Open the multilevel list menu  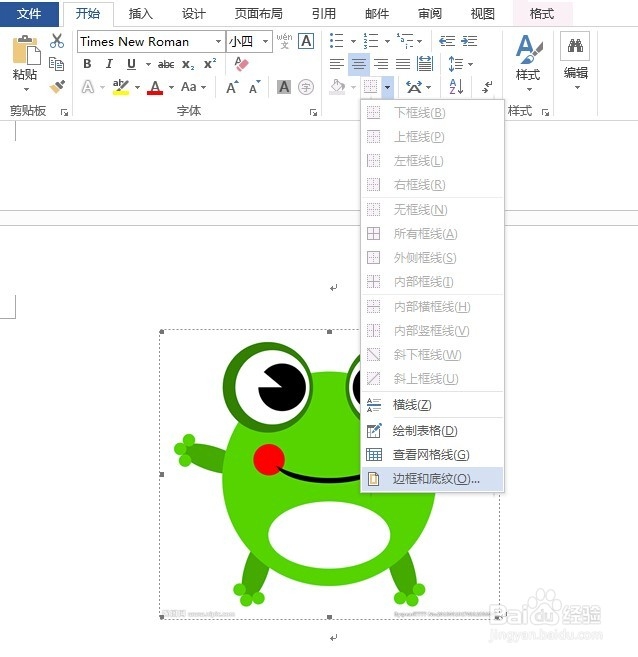(409, 41)
